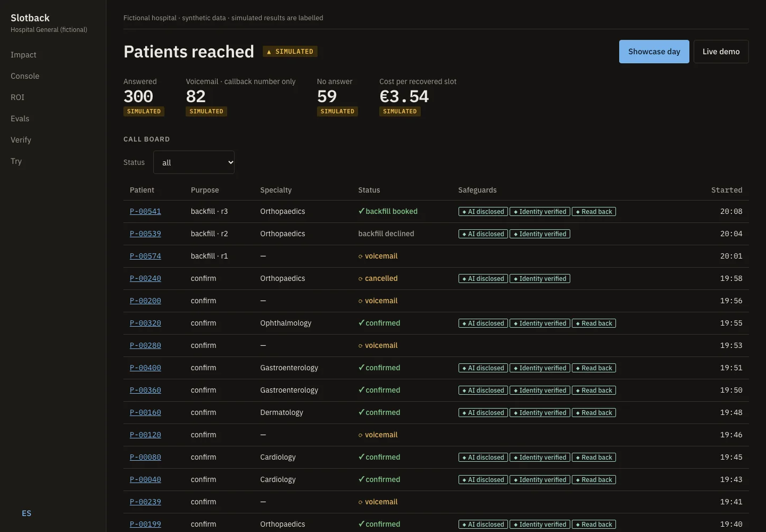Open patient P-00080 record
The height and width of the screenshot is (532, 766).
tap(145, 457)
